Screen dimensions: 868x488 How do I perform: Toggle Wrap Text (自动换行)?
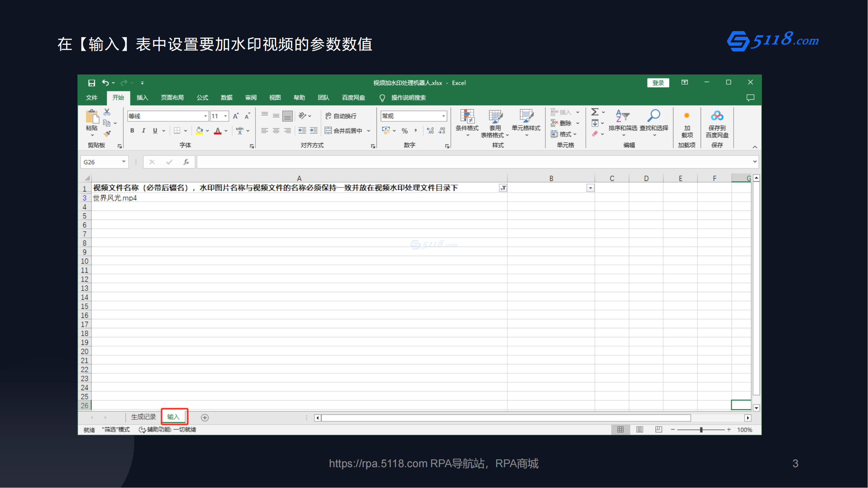pos(341,116)
